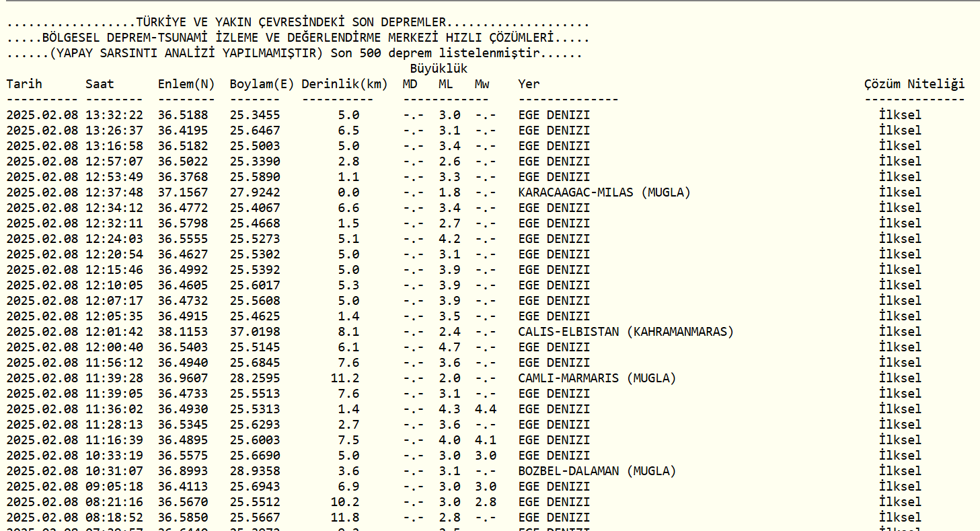The height and width of the screenshot is (531, 980).
Task: Select the CAMLI-MARMARIS (MUGLA) location entry
Action: (597, 378)
